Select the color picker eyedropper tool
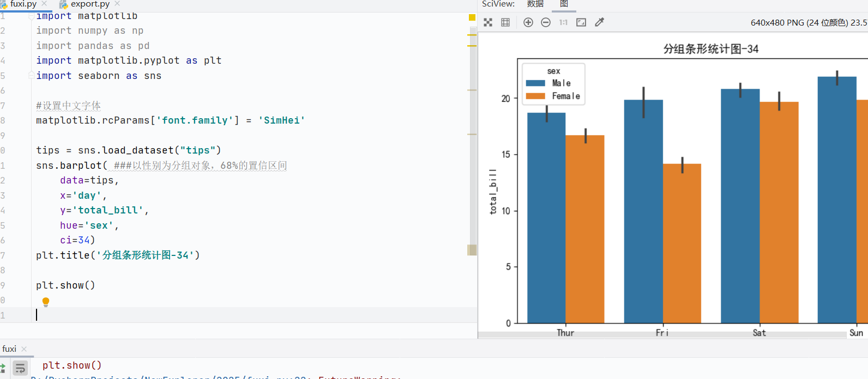 click(x=599, y=22)
